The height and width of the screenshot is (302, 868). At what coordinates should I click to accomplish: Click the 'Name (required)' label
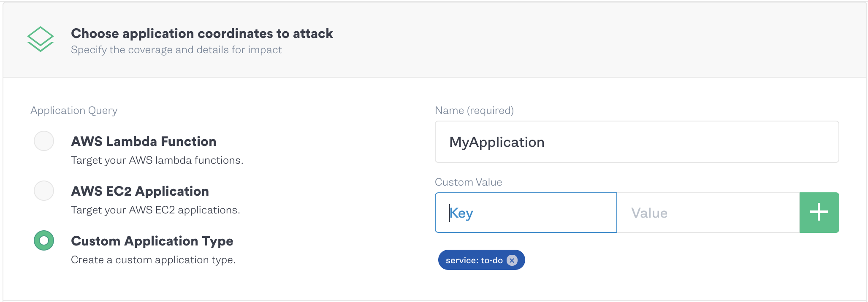(x=474, y=111)
